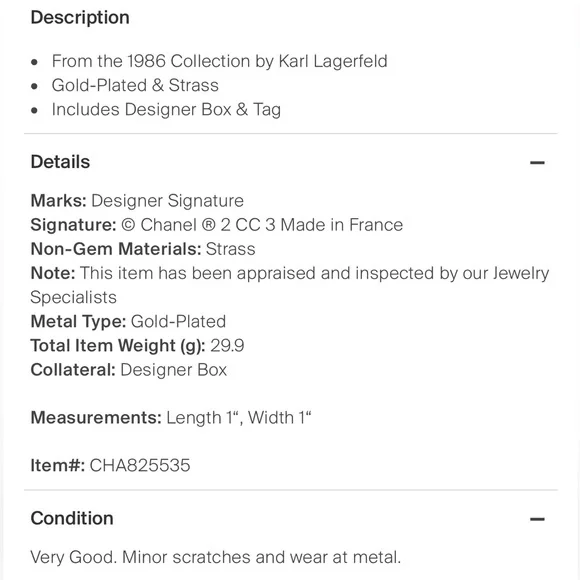
Task: Click the Description heading
Action: pyautogui.click(x=80, y=17)
